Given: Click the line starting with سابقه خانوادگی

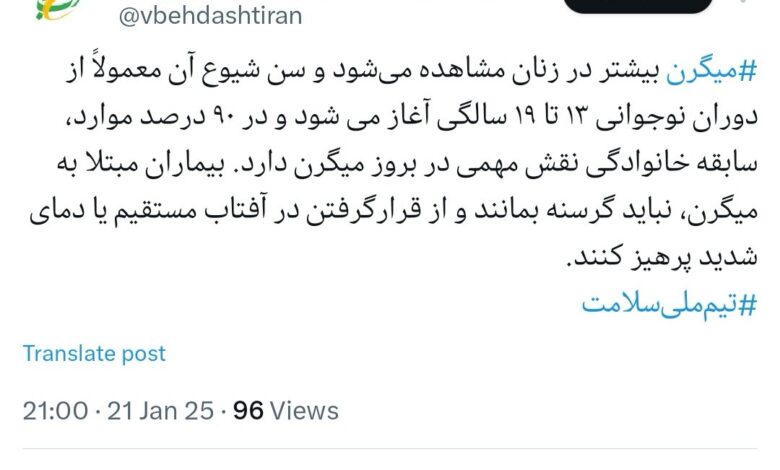Looking at the screenshot, I should pos(406,164).
